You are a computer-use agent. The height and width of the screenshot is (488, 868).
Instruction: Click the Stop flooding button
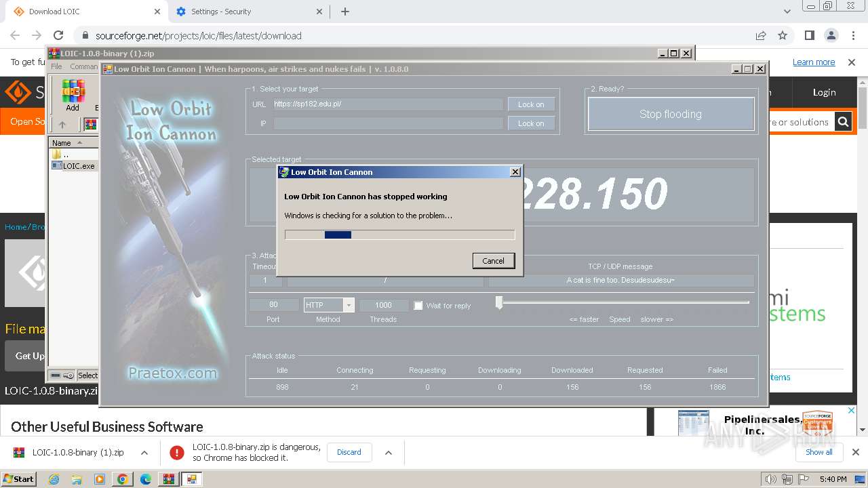[x=671, y=114]
